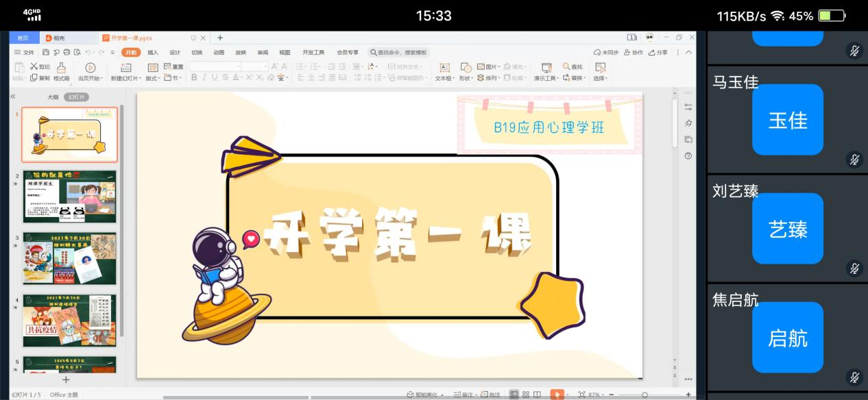Start slideshow with orange play button in status bar
This screenshot has width=868, height=400.
[557, 395]
